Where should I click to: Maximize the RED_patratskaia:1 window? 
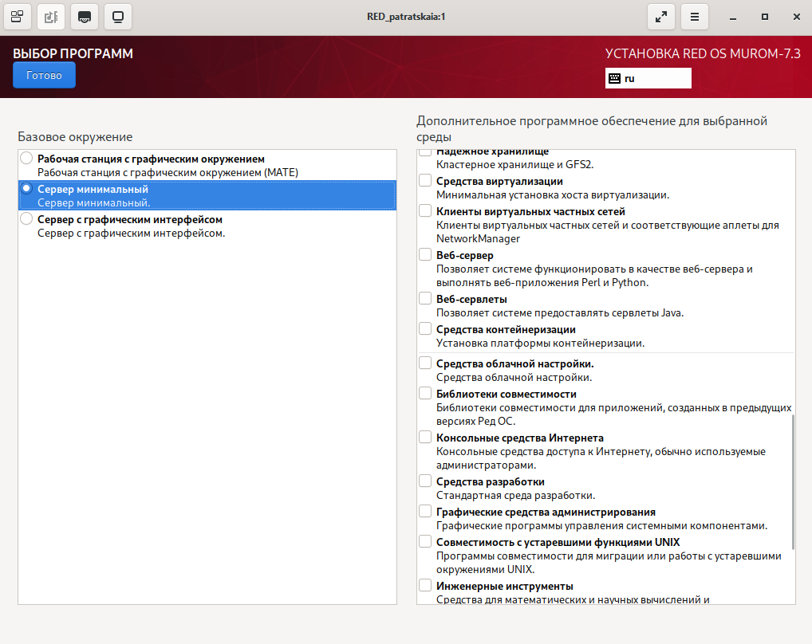coord(764,17)
